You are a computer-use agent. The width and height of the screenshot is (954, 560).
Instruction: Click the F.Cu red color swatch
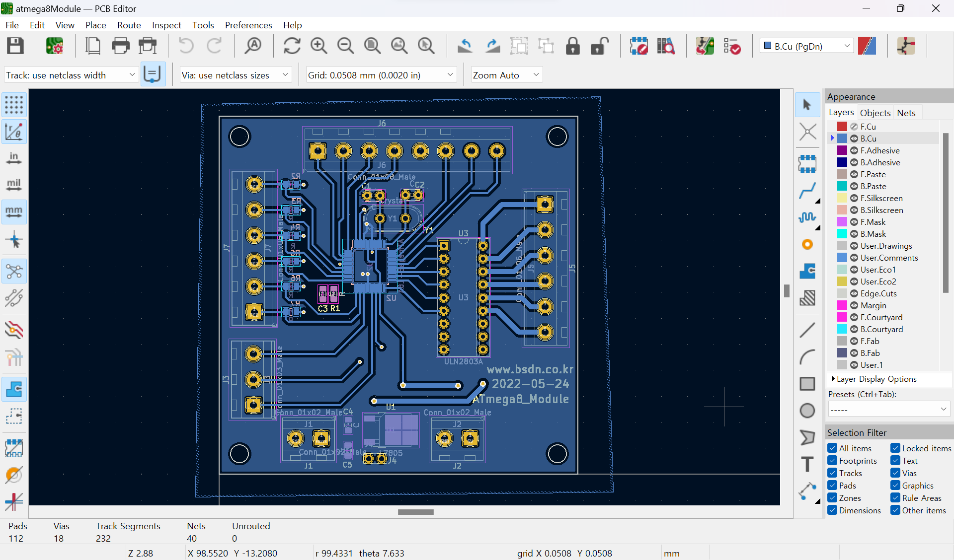pos(842,127)
